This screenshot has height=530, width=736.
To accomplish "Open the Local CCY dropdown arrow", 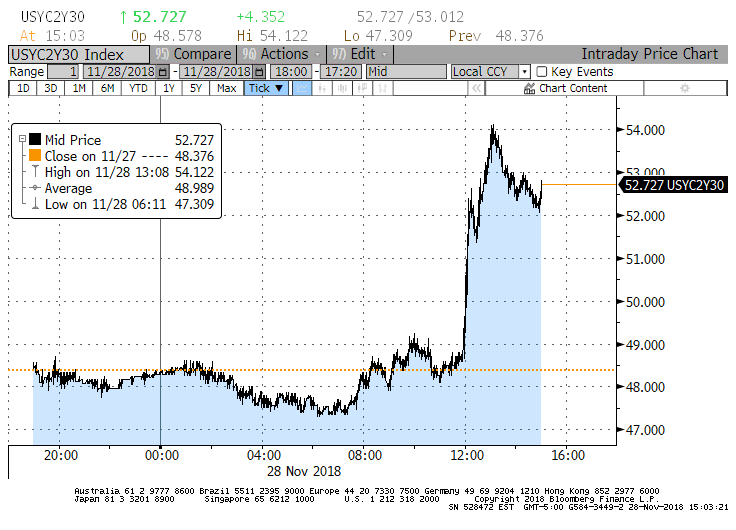I will (x=524, y=72).
